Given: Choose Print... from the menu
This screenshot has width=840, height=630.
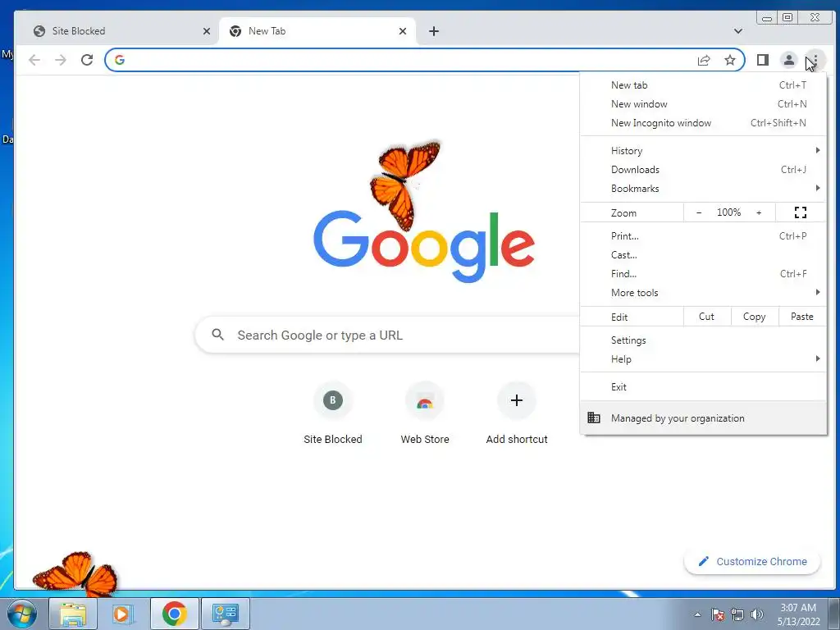Looking at the screenshot, I should (703, 235).
